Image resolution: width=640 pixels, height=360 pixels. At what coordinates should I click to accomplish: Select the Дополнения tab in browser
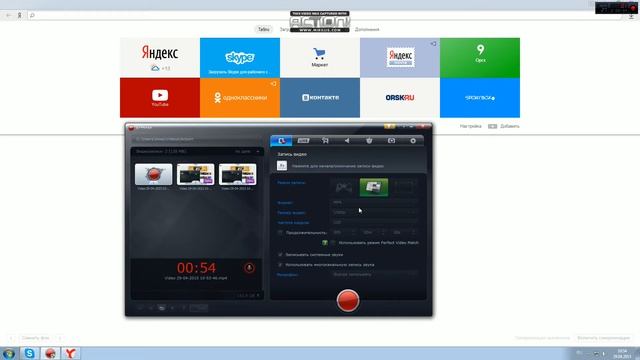click(x=367, y=29)
